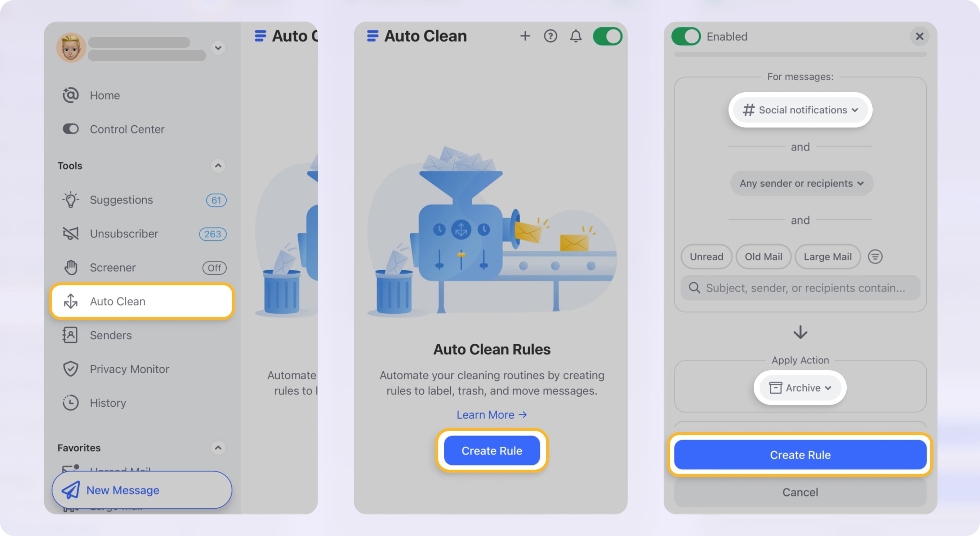
Task: Click the plus icon in Auto Clean header
Action: click(525, 36)
